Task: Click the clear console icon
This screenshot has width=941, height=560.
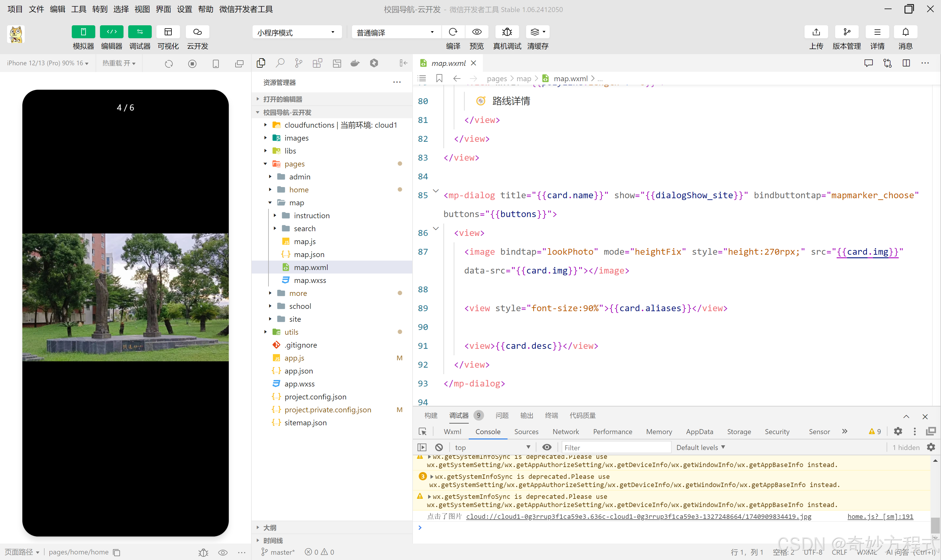Action: click(439, 447)
